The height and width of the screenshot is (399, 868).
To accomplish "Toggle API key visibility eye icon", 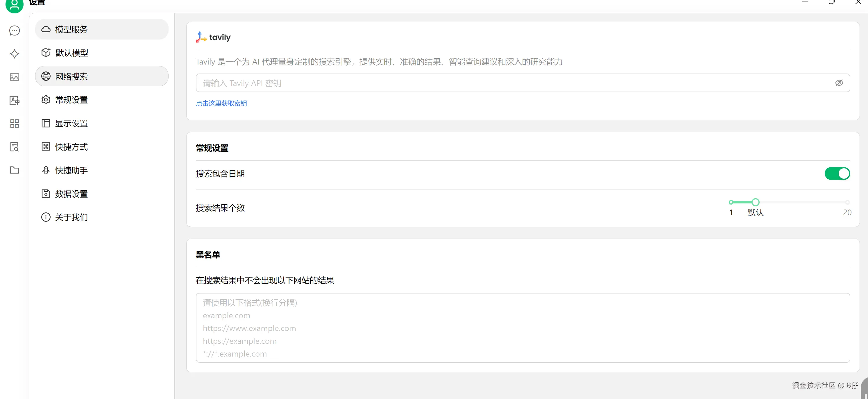I will [x=839, y=83].
